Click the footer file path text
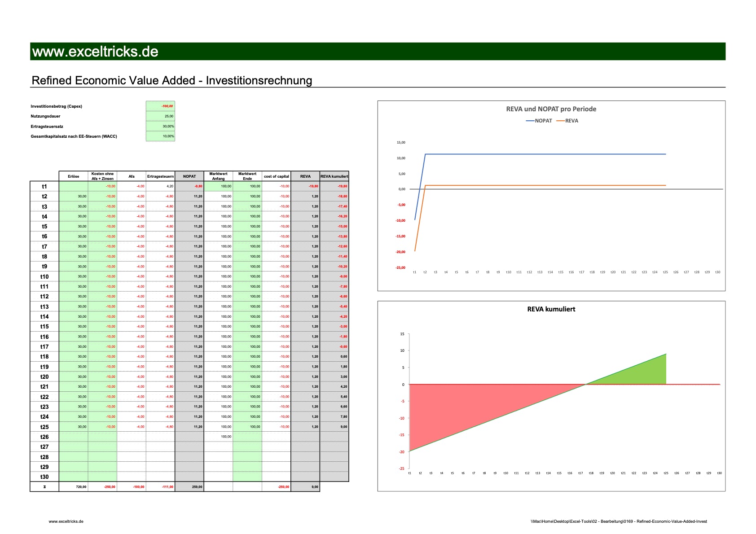 point(619,521)
